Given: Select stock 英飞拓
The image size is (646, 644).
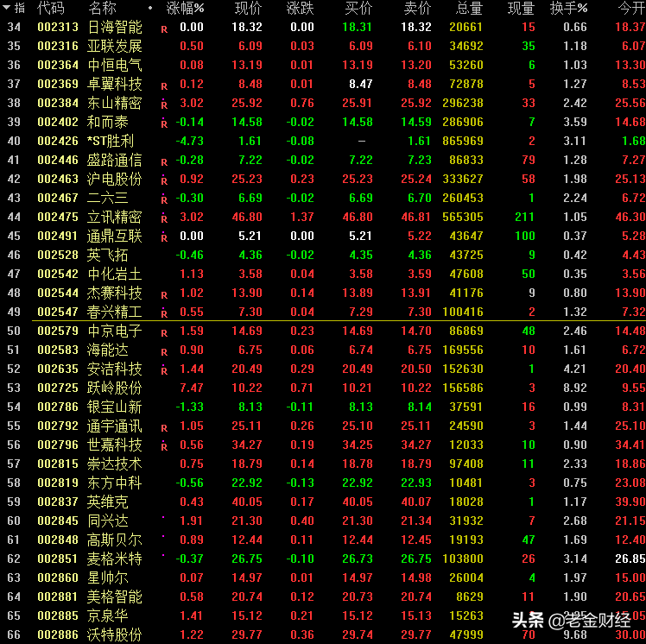Looking at the screenshot, I should coord(108,255).
